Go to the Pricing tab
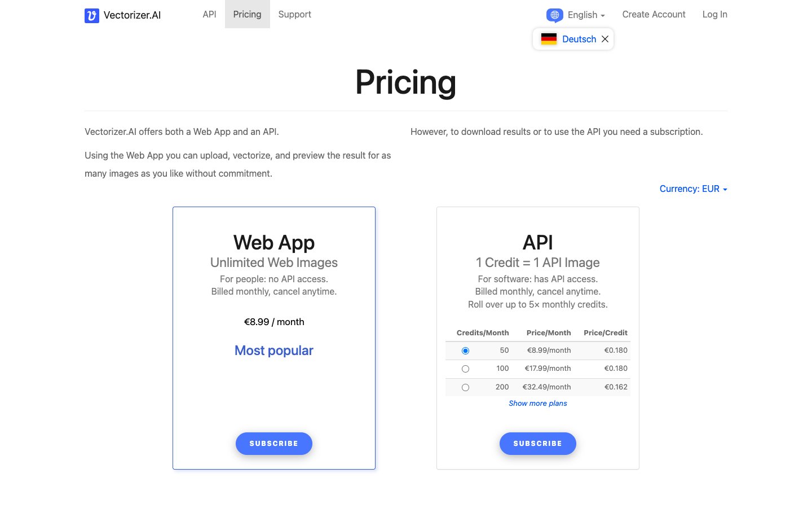This screenshot has height=508, width=812. [247, 15]
